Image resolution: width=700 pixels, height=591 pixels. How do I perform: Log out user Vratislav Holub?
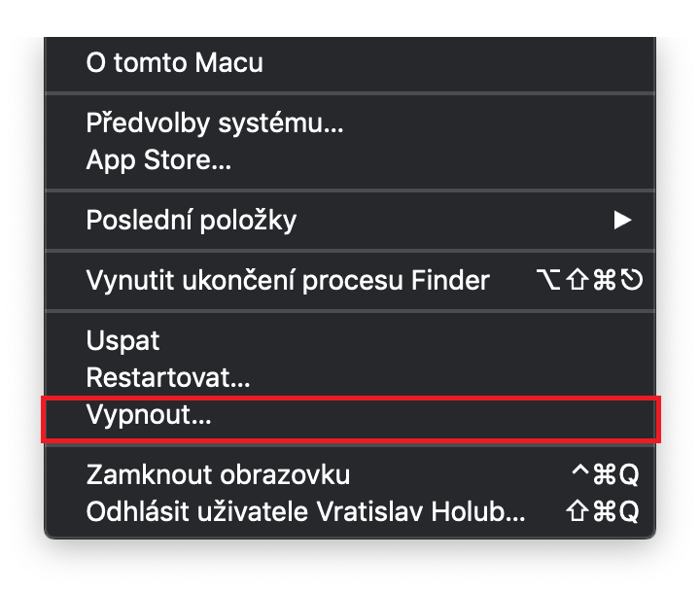(305, 511)
